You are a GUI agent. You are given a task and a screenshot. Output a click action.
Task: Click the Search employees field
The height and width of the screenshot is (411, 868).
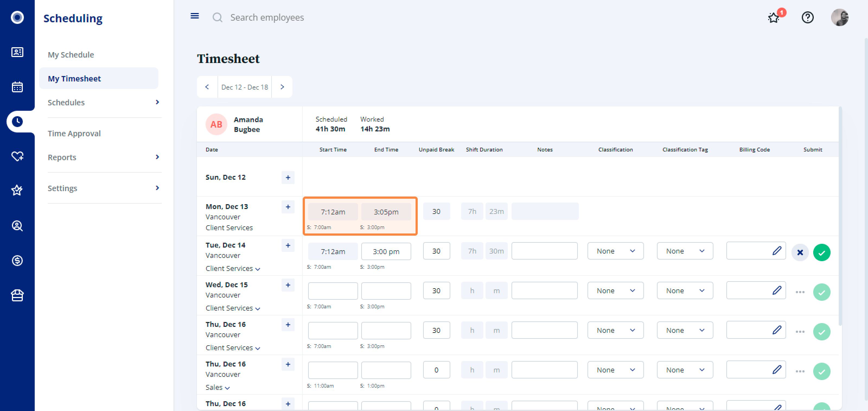[267, 17]
